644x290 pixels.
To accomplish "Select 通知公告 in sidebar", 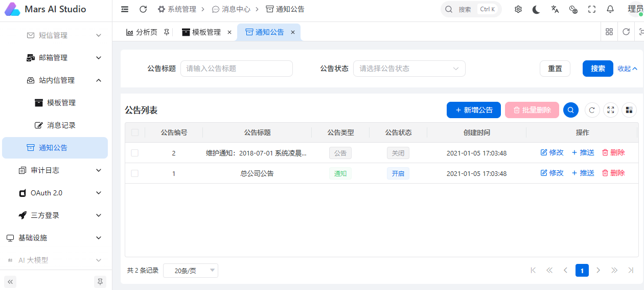I will 55,148.
